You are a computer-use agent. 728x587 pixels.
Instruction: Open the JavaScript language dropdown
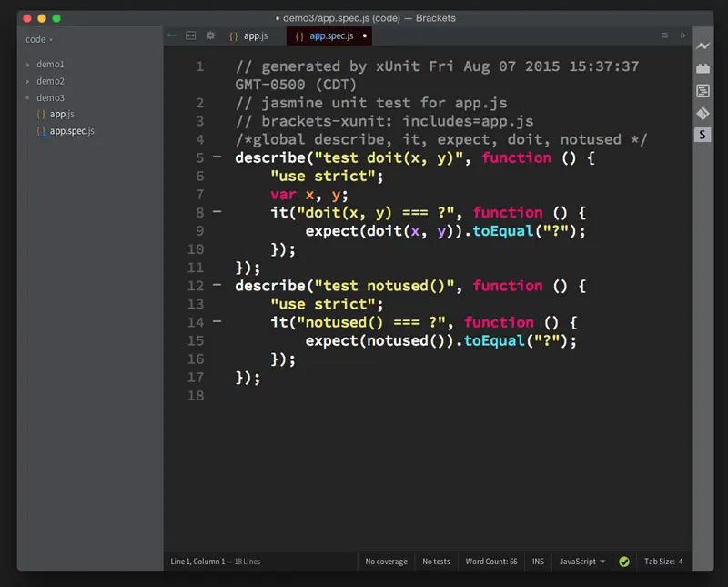[x=582, y=562]
